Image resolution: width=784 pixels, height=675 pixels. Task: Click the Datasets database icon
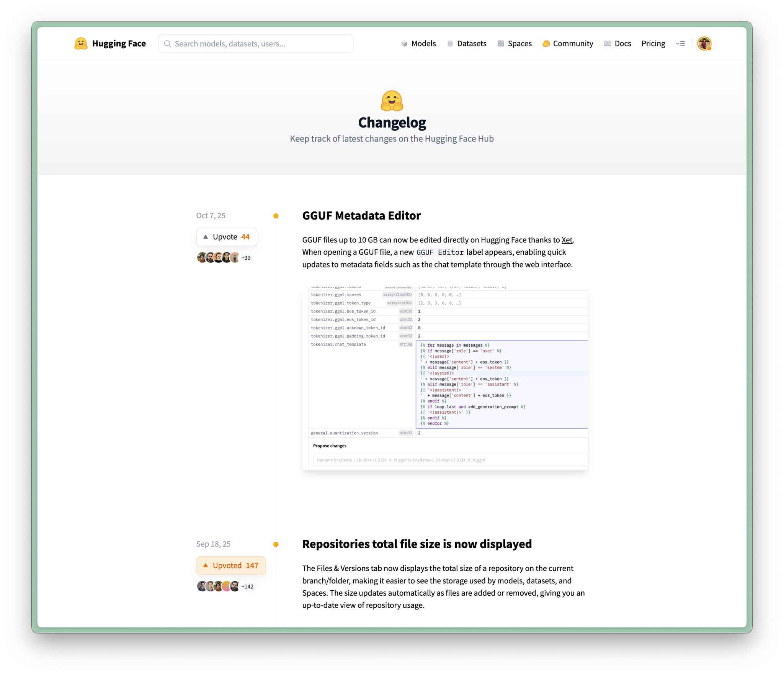tap(450, 44)
